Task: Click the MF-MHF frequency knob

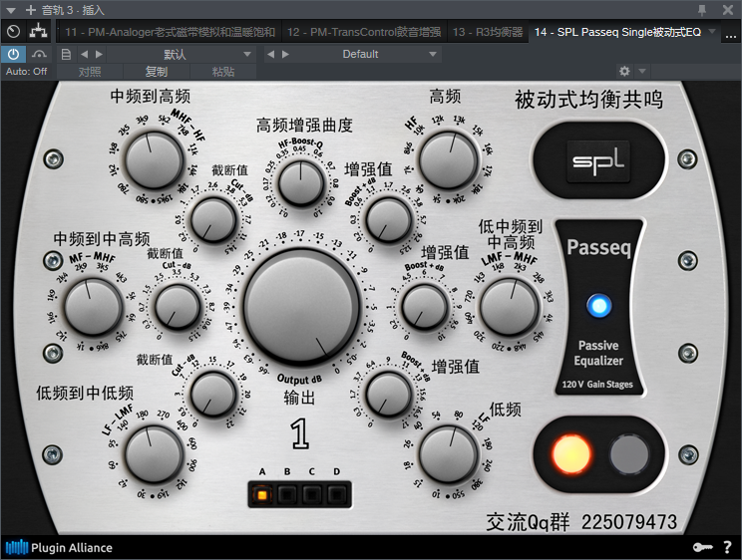Action: pyautogui.click(x=93, y=308)
